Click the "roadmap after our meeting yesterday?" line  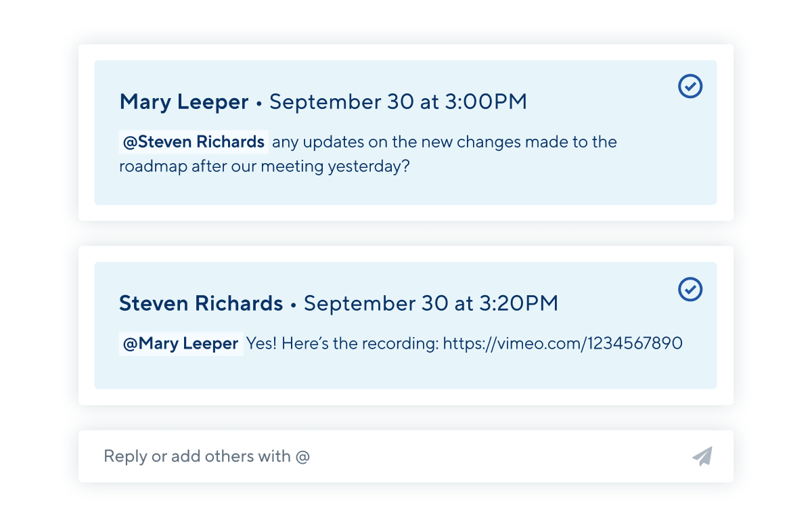(x=265, y=167)
